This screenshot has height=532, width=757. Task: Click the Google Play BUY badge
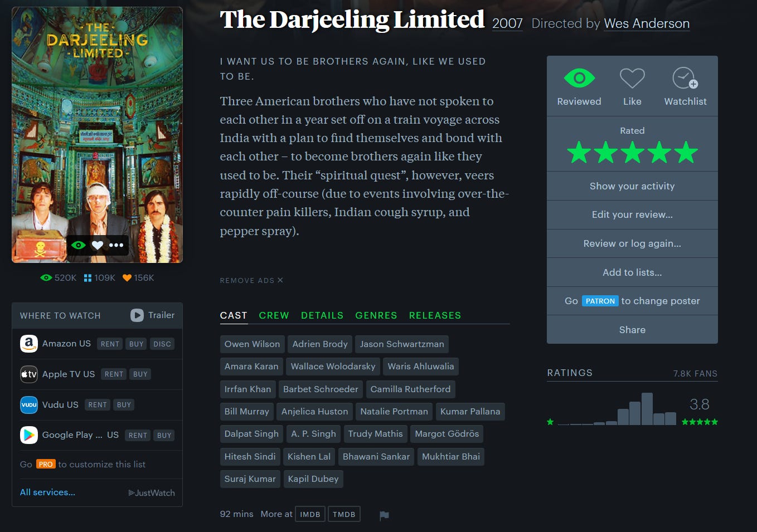164,436
